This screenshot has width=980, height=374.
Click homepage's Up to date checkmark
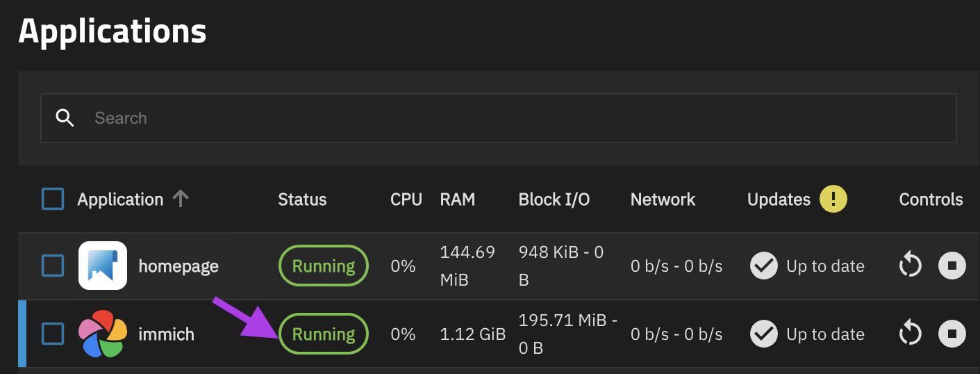pyautogui.click(x=764, y=266)
